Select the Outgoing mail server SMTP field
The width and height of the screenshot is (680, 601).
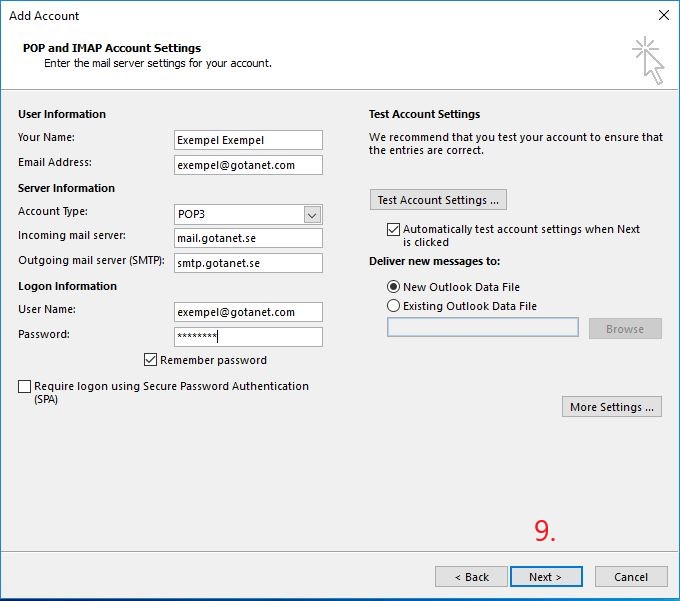[248, 263]
